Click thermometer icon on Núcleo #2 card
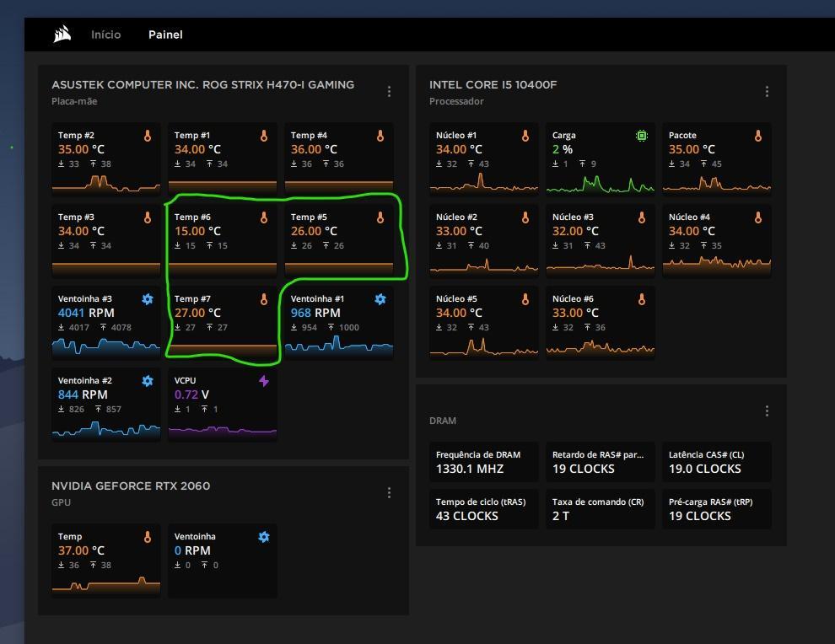This screenshot has height=644, width=835. pyautogui.click(x=525, y=217)
